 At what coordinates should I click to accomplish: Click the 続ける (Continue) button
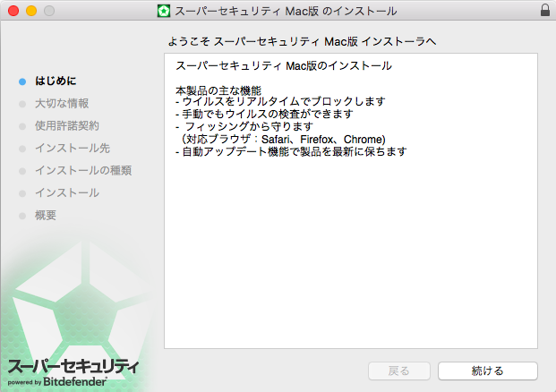pos(488,371)
